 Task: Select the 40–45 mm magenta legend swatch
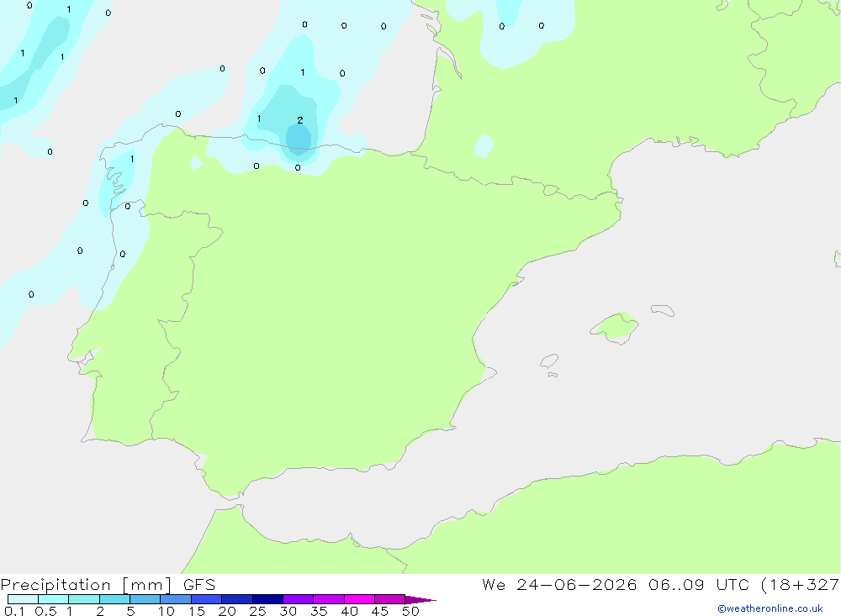tap(359, 599)
